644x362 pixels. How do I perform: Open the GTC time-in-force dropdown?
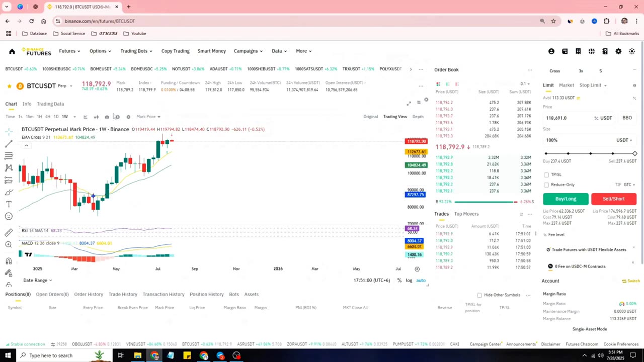(629, 185)
